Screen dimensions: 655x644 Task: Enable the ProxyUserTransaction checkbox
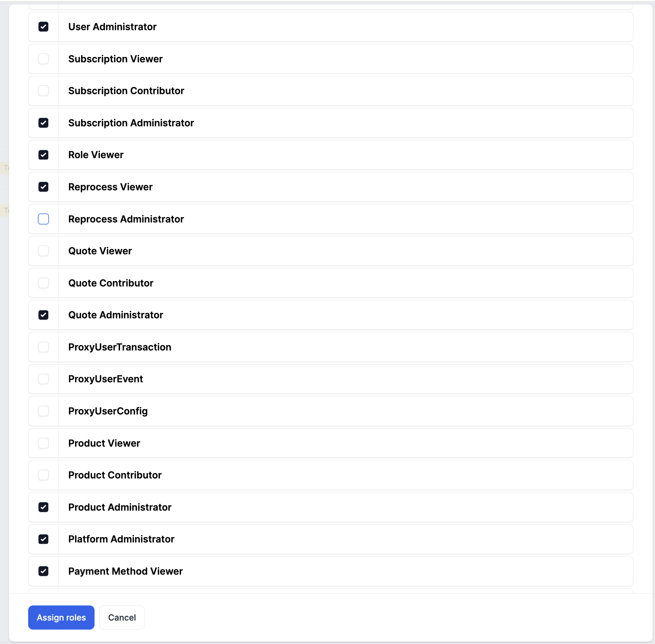43,347
